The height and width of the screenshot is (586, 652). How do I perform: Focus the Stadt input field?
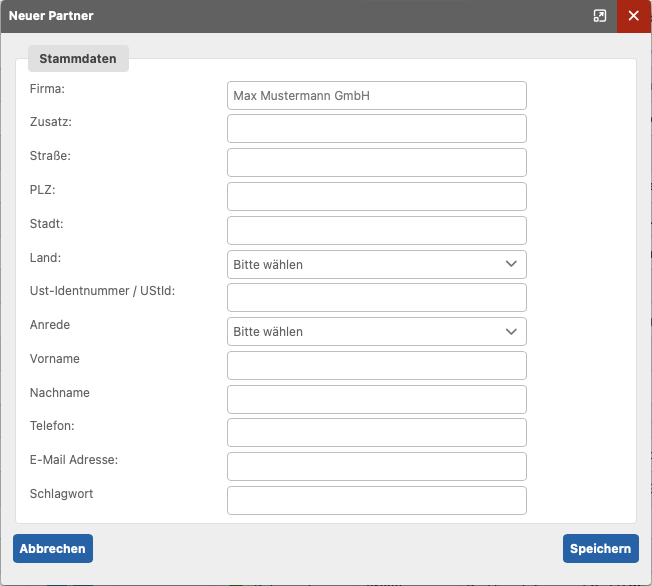377,230
